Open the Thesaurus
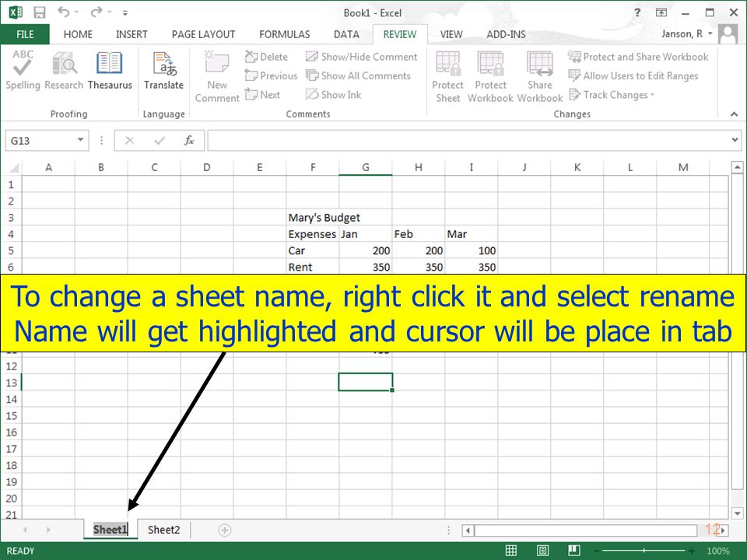This screenshot has height=560, width=747. (110, 69)
